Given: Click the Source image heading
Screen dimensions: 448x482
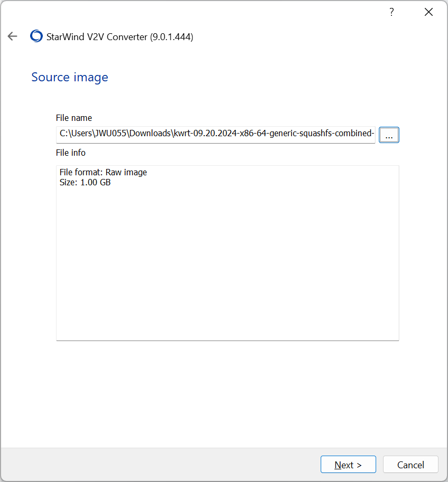Looking at the screenshot, I should point(70,77).
